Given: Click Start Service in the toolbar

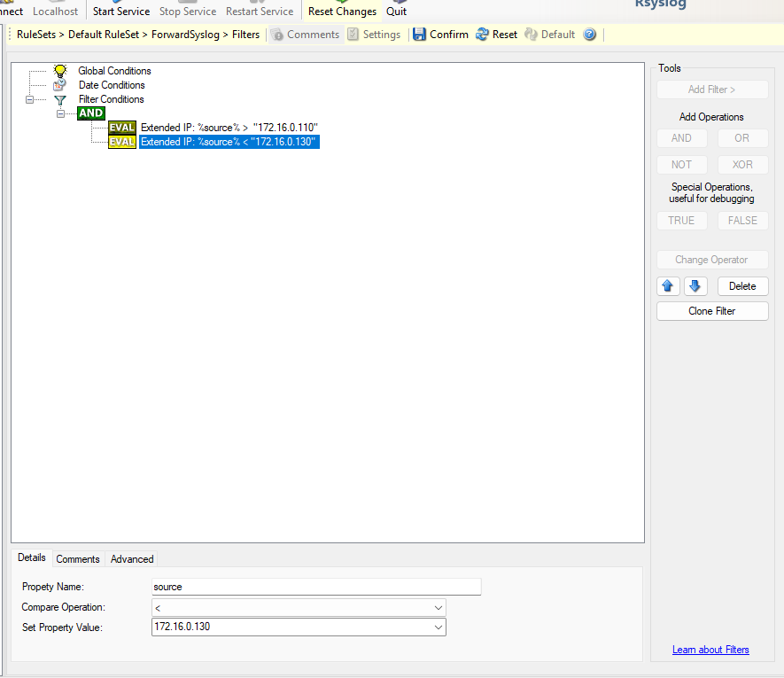Looking at the screenshot, I should point(121,11).
